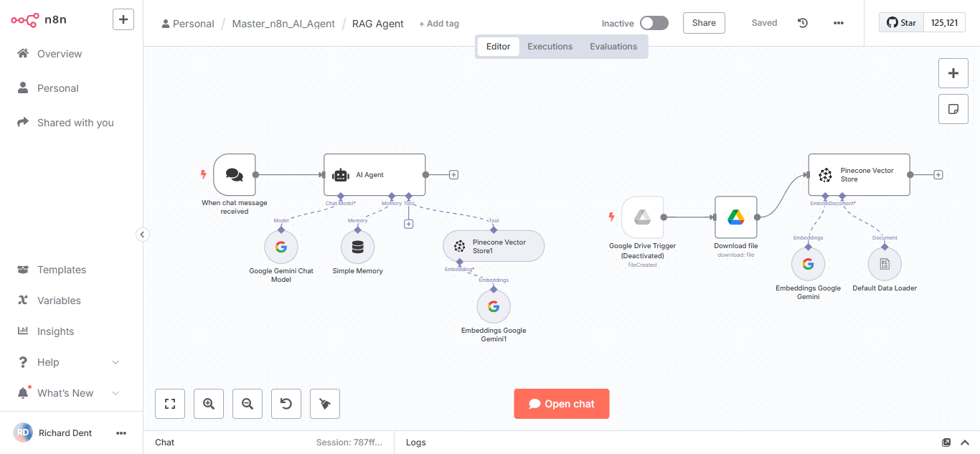Switch to the Evaluations tab
The width and height of the screenshot is (980, 454).
pos(613,47)
